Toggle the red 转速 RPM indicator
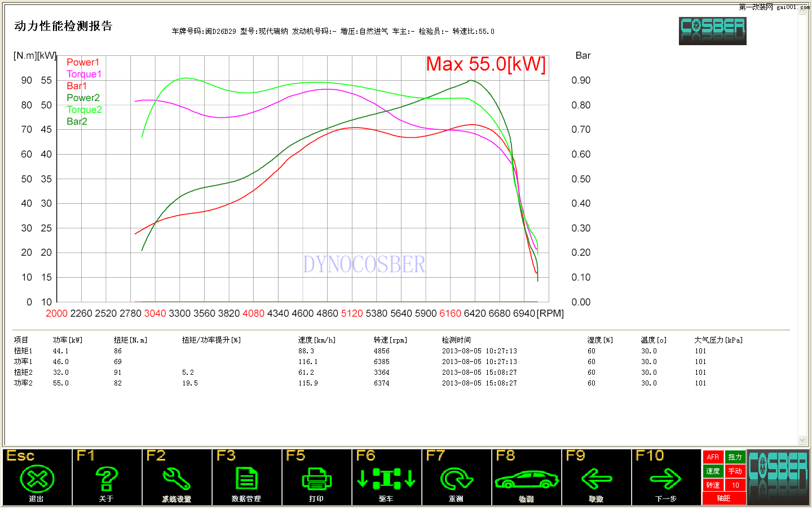The image size is (812, 508). pyautogui.click(x=713, y=485)
